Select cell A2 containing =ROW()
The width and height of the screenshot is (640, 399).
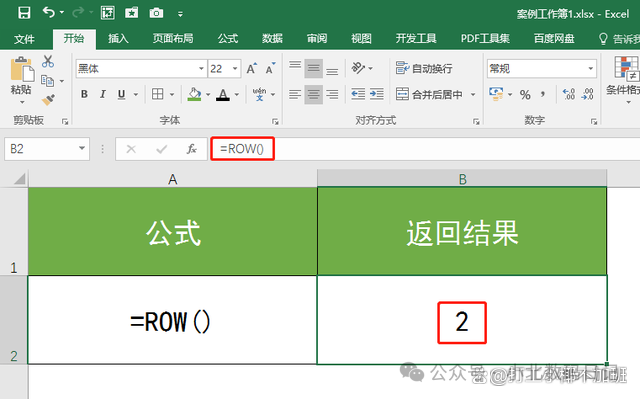click(172, 320)
